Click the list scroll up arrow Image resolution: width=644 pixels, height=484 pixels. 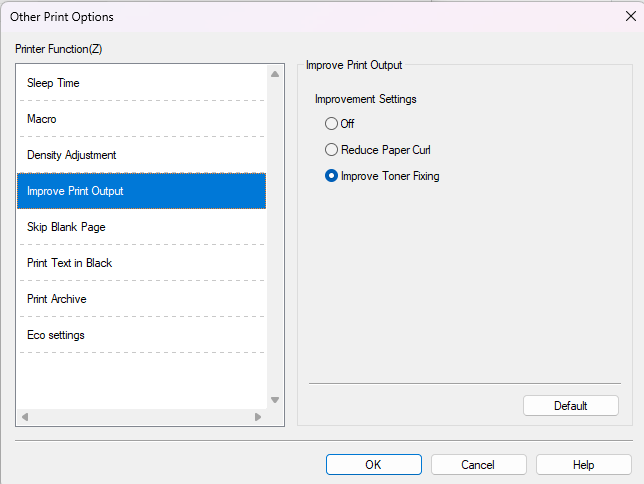click(275, 74)
